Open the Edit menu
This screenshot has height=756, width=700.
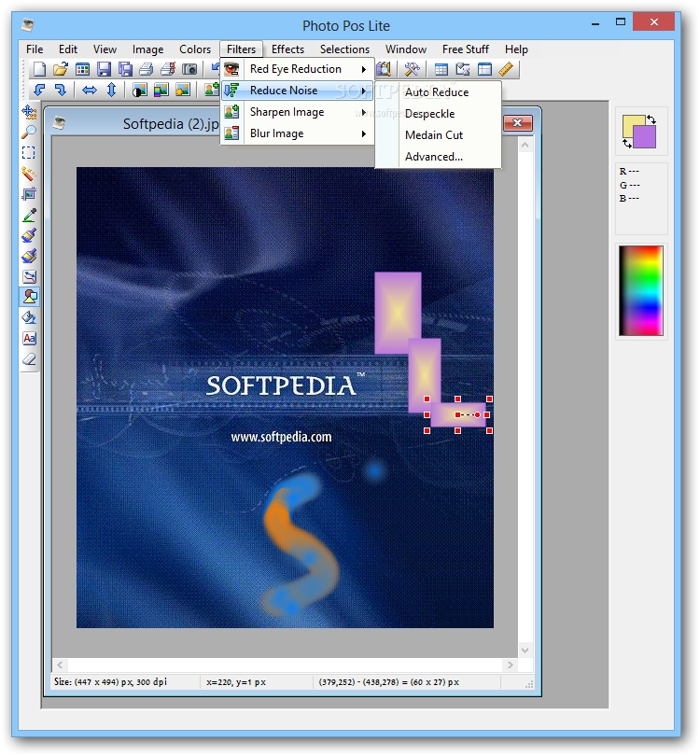[68, 49]
